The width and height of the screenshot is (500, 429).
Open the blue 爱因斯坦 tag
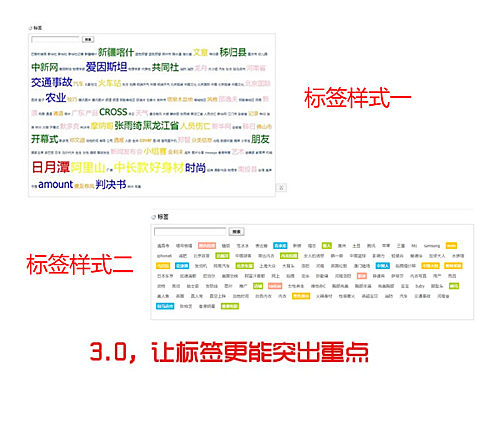(x=106, y=67)
